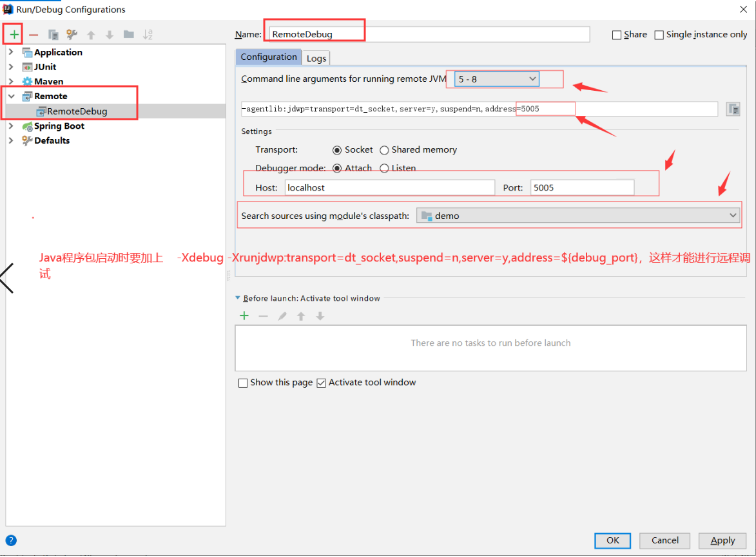This screenshot has height=557, width=756.
Task: Click the Remote configuration type icon
Action: 27,97
